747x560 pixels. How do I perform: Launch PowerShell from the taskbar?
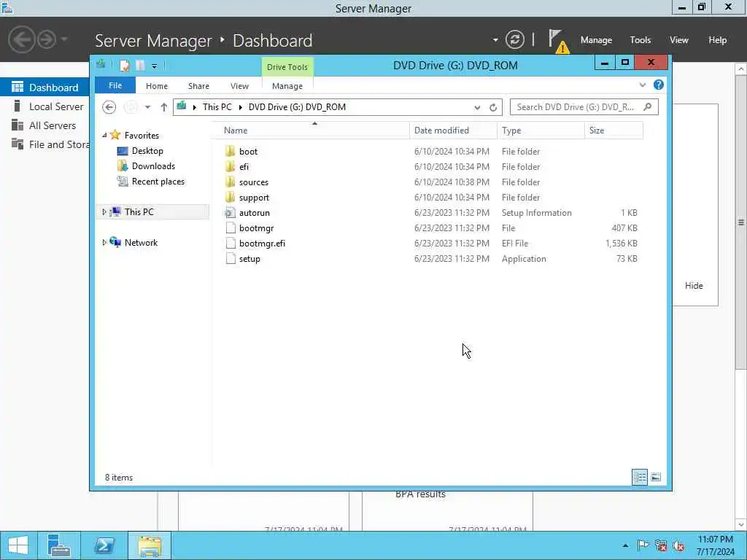(104, 545)
